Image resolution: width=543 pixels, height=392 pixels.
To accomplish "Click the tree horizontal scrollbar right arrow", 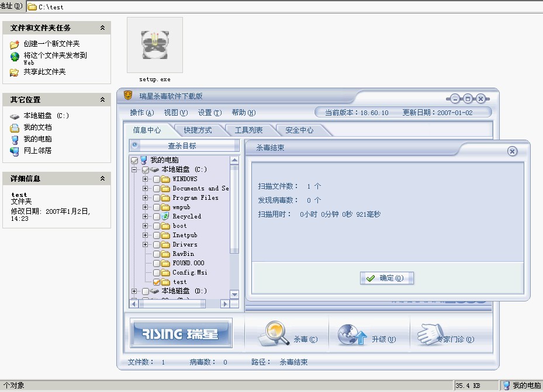I will coord(225,304).
